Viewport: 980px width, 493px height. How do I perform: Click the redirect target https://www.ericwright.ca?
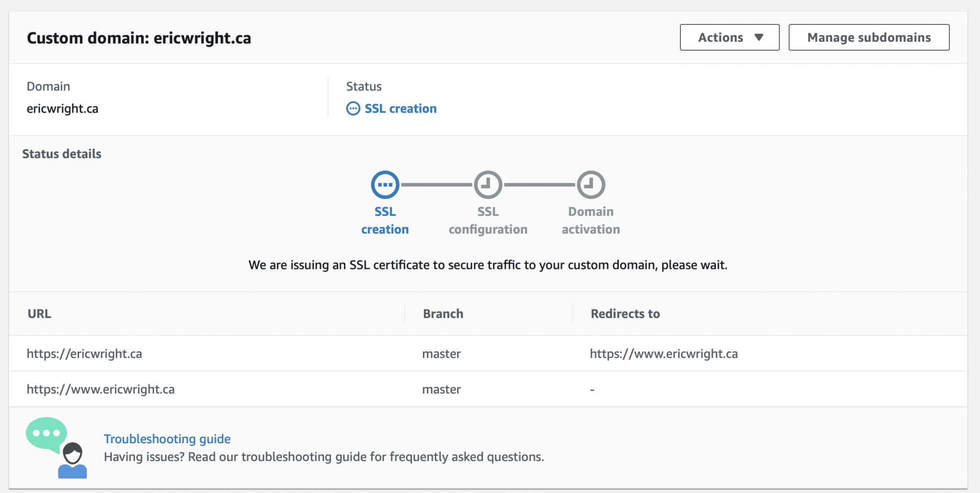pos(663,354)
